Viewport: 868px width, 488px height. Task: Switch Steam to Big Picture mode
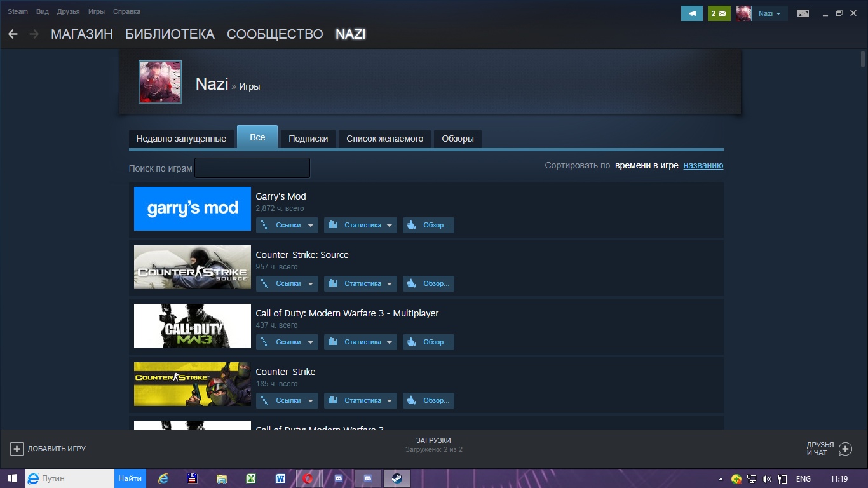click(803, 13)
